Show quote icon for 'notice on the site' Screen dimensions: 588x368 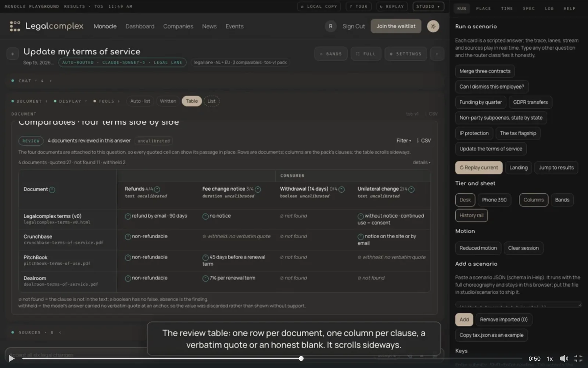pyautogui.click(x=361, y=237)
